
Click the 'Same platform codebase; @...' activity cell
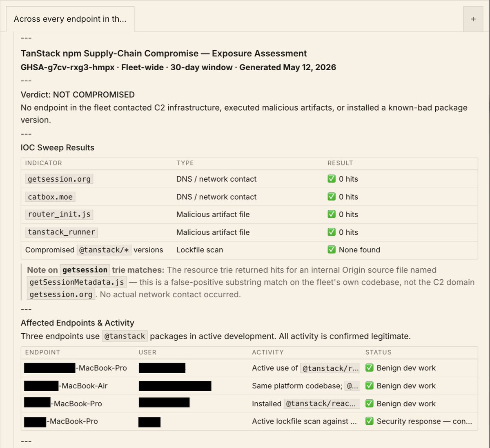[305, 386]
